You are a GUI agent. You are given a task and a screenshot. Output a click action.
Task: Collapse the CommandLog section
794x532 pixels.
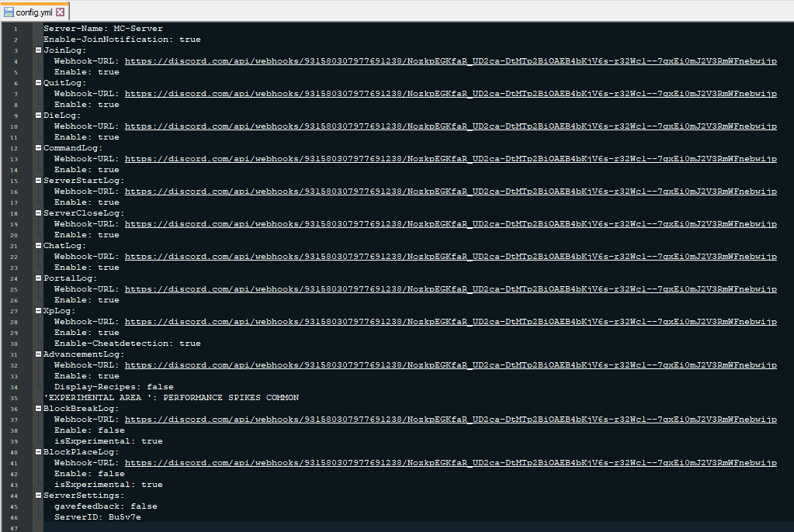38,148
